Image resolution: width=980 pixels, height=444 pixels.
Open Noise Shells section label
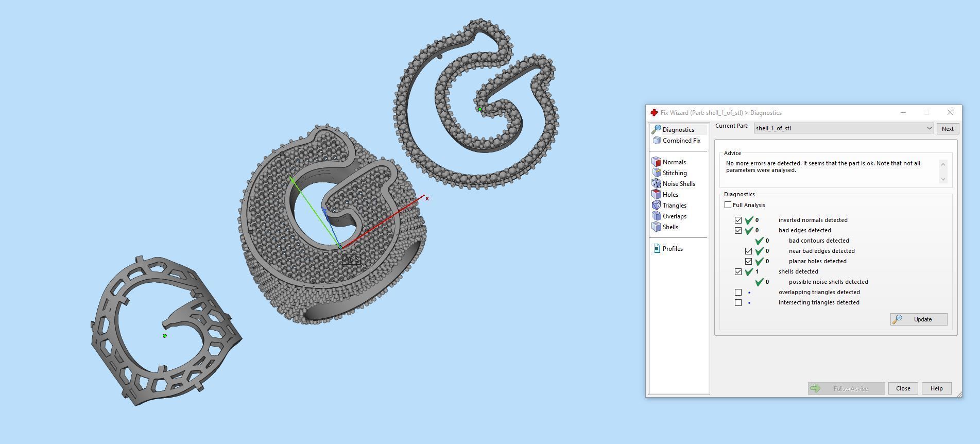pos(679,184)
